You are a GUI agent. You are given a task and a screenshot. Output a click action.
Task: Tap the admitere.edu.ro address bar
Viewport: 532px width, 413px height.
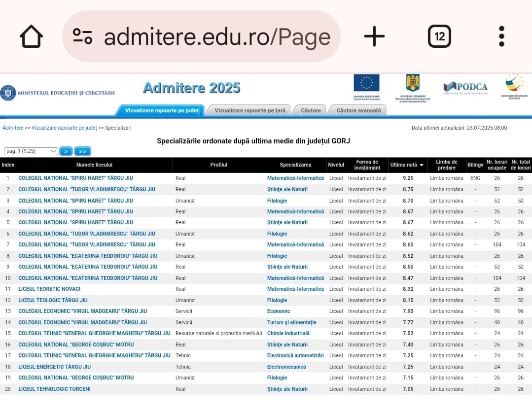(201, 36)
